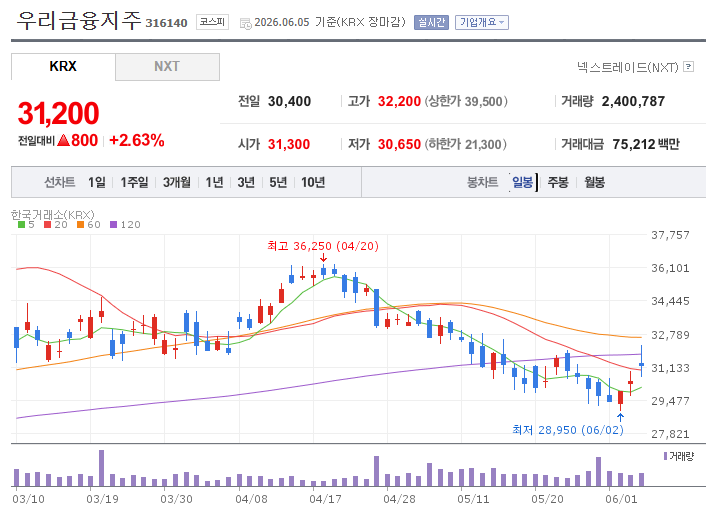
Task: Click the purple 120-day moving average legend swatch
Action: click(113, 224)
